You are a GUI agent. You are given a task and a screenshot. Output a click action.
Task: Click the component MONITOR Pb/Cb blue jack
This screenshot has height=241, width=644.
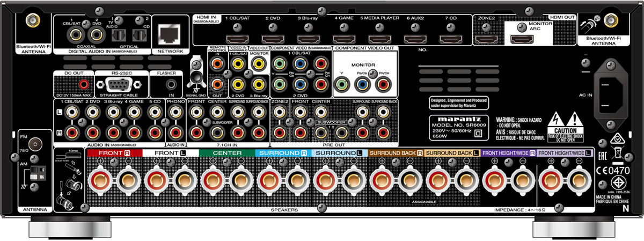click(x=362, y=84)
